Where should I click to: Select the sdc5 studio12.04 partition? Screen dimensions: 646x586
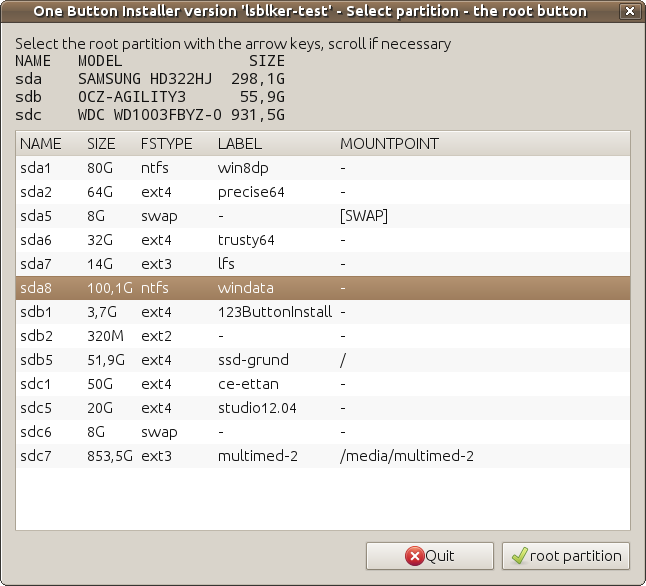click(322, 408)
